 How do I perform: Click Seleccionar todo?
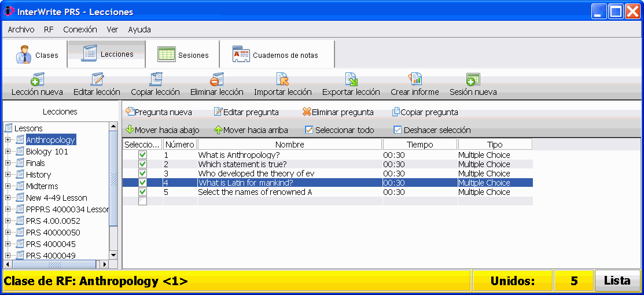tap(340, 130)
